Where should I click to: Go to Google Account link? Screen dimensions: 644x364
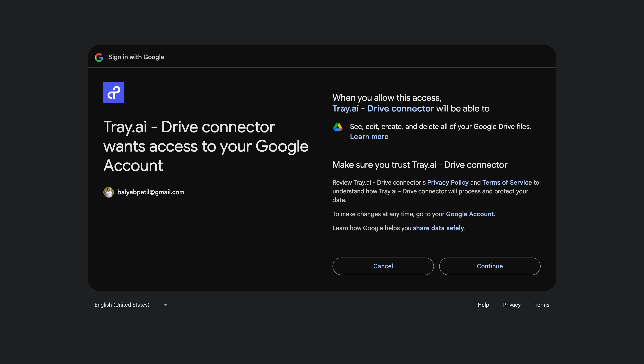(469, 214)
